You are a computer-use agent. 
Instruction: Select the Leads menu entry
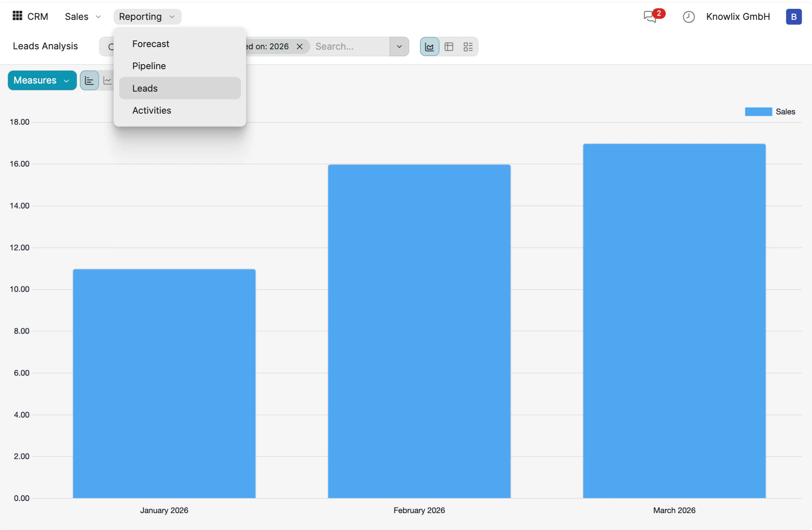[x=145, y=88]
